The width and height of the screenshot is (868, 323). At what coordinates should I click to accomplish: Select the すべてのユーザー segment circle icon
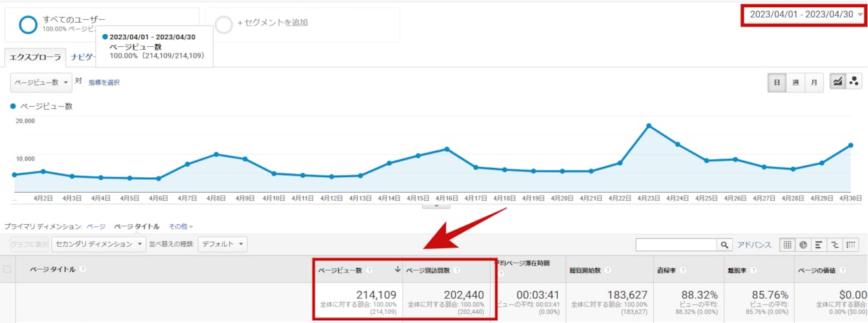(x=28, y=24)
